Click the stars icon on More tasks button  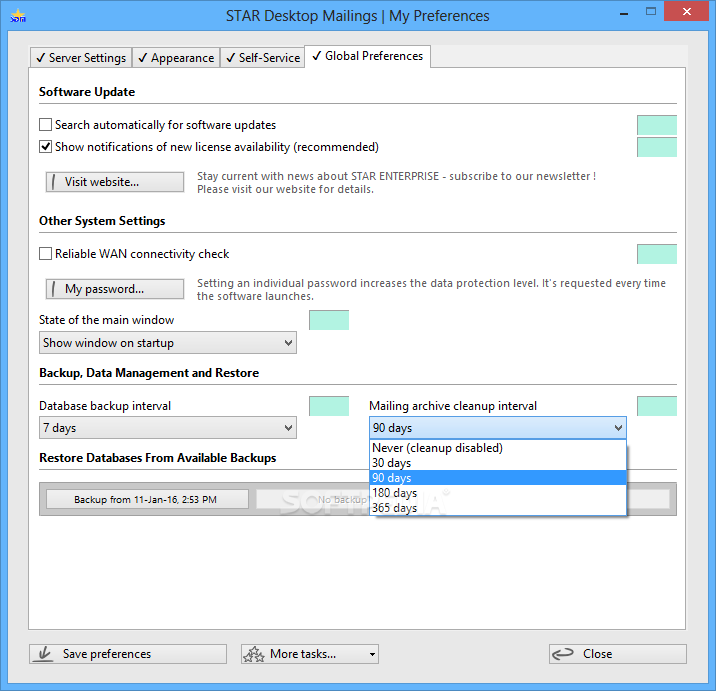click(254, 654)
